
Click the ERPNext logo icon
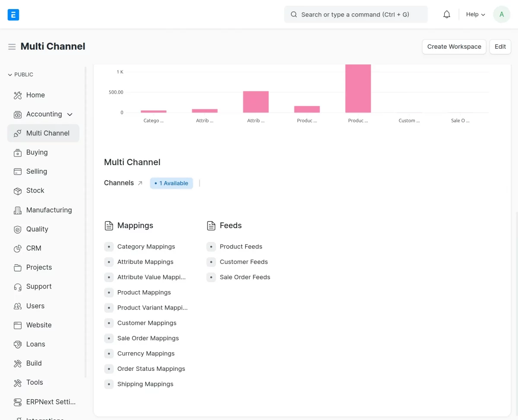[x=13, y=15]
